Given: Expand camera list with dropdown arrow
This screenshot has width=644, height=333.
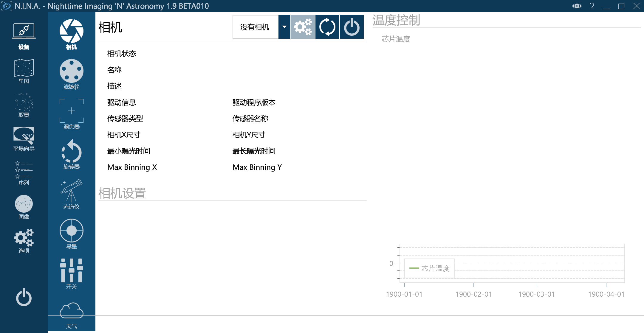Looking at the screenshot, I should tap(284, 27).
